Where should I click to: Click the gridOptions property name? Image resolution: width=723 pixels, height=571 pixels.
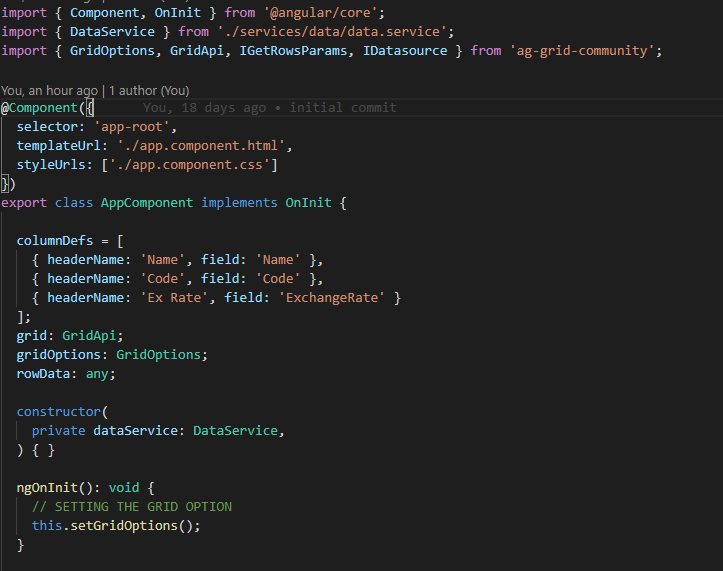(59, 355)
